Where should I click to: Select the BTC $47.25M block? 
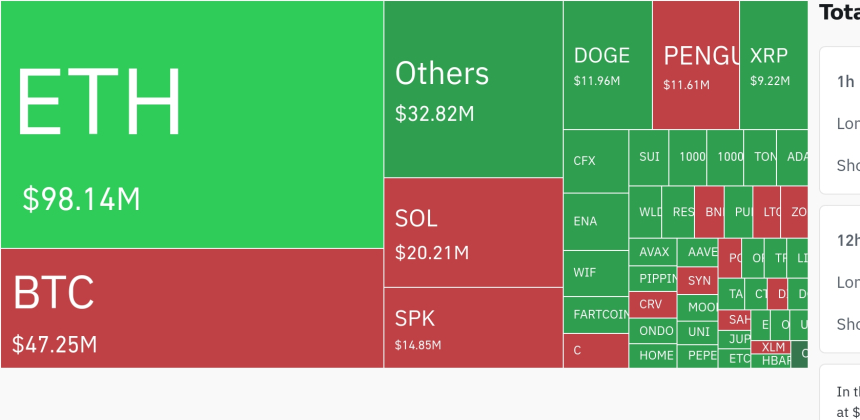(x=192, y=308)
